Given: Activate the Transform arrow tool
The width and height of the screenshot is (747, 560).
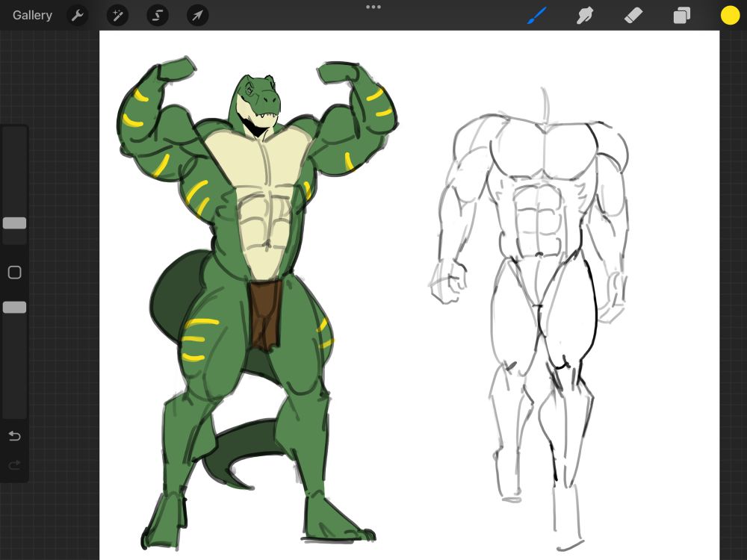Looking at the screenshot, I should point(197,16).
